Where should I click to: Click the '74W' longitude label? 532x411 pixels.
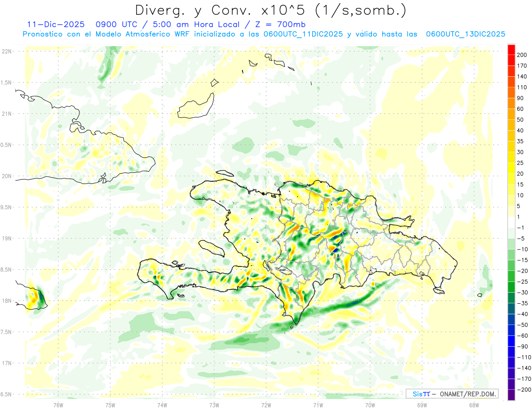click(162, 405)
